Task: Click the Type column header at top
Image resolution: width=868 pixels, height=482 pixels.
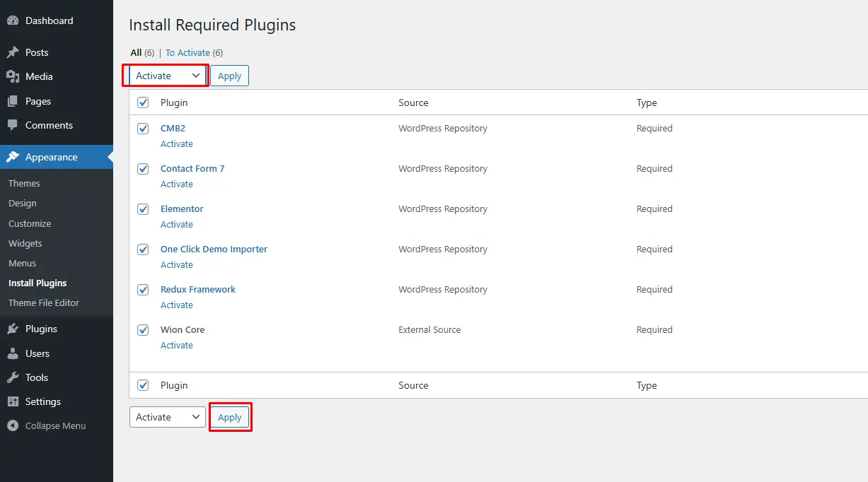Action: (647, 102)
